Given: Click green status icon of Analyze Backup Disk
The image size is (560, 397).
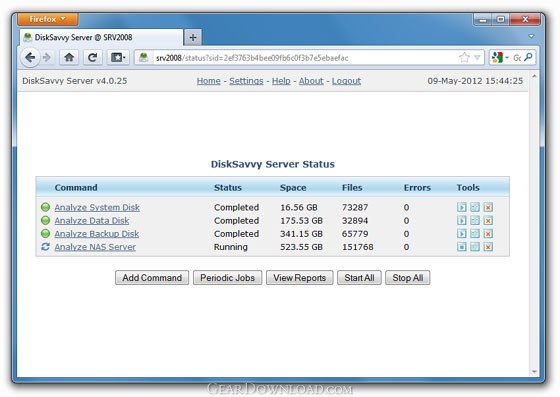Looking at the screenshot, I should [45, 233].
